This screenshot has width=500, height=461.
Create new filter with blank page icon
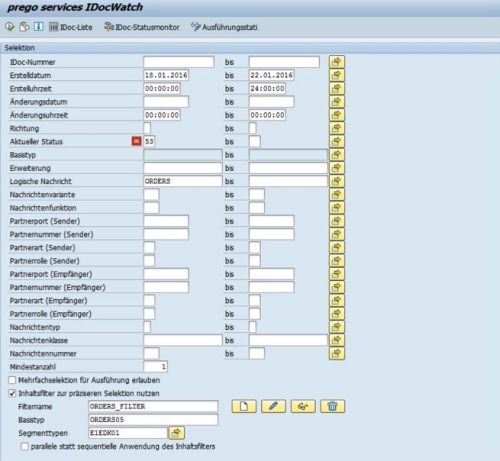click(244, 406)
